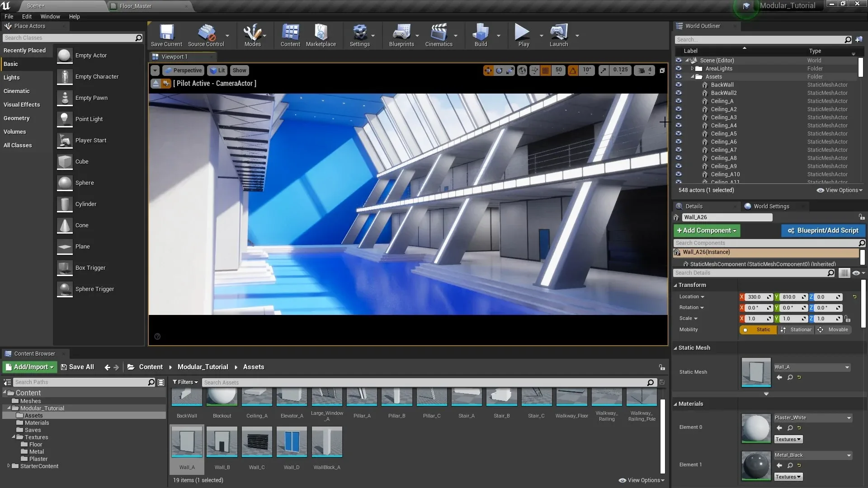Click the Metal_Black material sphere swatch
This screenshot has width=868, height=488.
755,466
